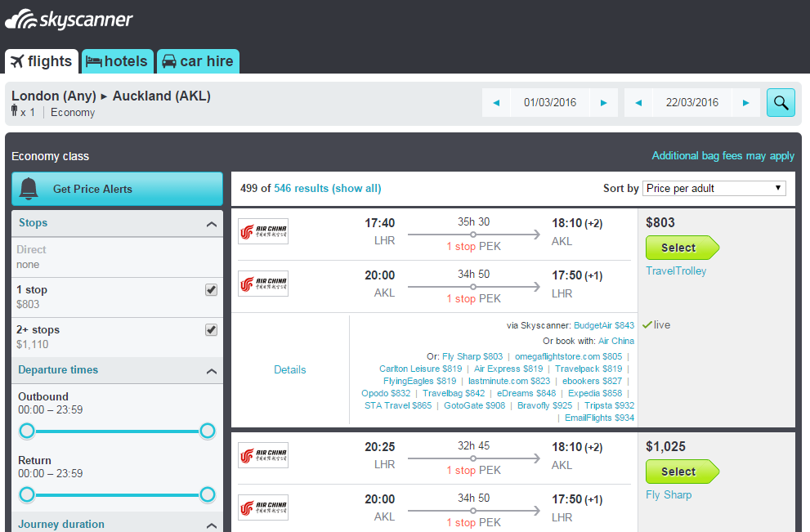Click Return slider left handle
Viewport: 810px width, 532px height.
[x=27, y=494]
